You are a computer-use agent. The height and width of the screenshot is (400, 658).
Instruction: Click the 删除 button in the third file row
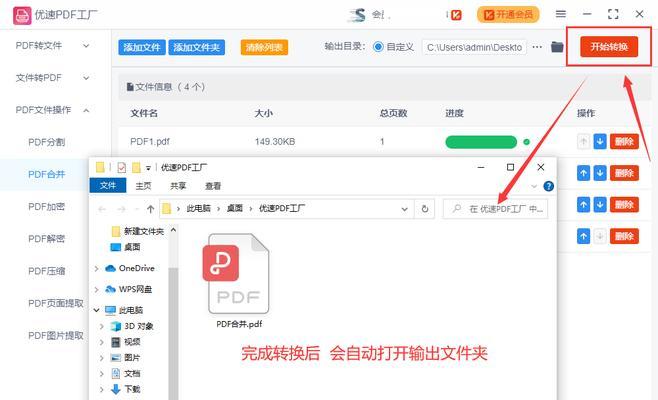[x=624, y=205]
